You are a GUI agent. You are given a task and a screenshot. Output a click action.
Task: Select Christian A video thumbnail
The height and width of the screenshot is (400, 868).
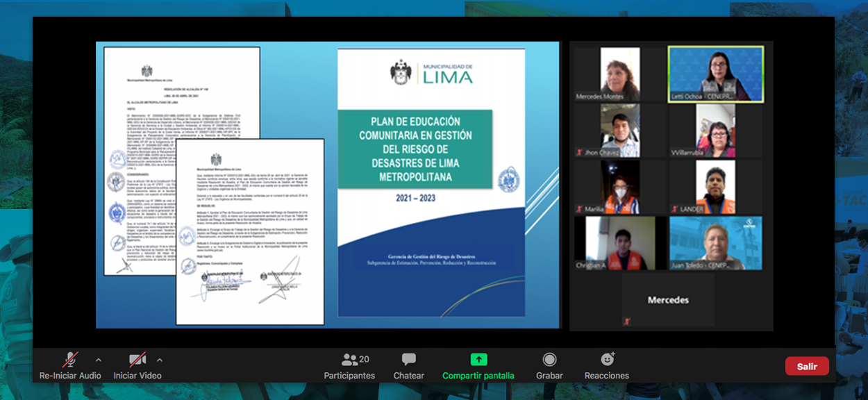click(x=620, y=243)
